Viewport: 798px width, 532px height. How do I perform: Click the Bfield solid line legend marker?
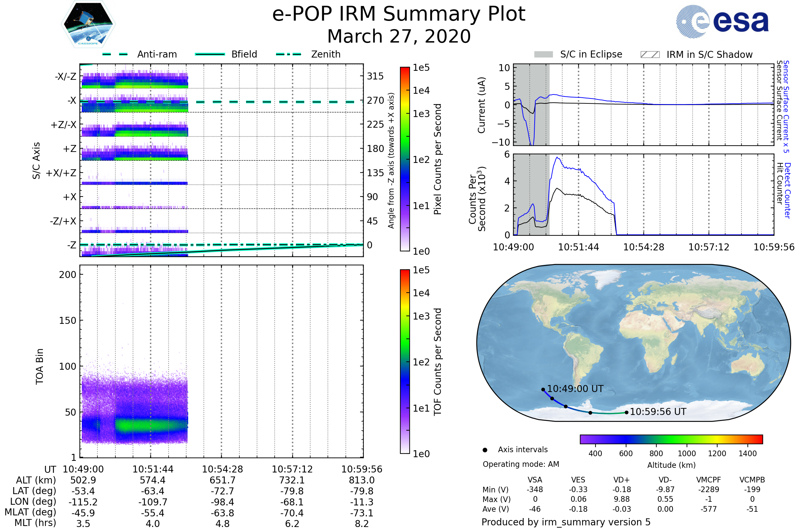(x=210, y=54)
